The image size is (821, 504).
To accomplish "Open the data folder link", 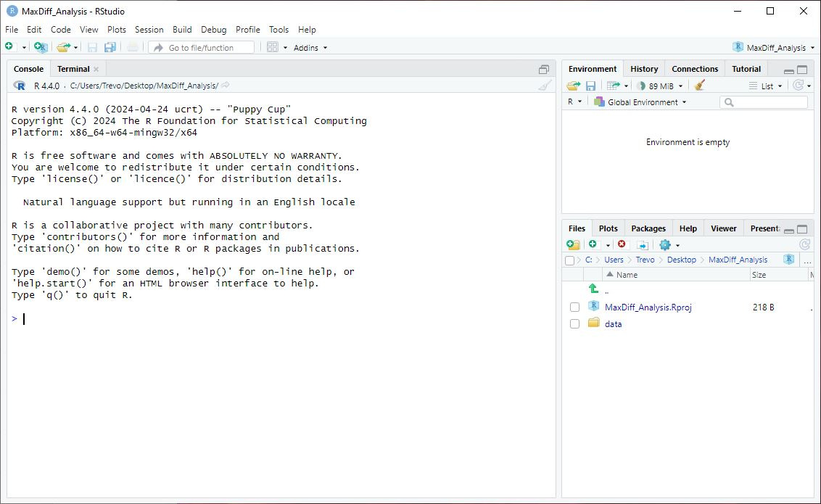I will pos(613,324).
